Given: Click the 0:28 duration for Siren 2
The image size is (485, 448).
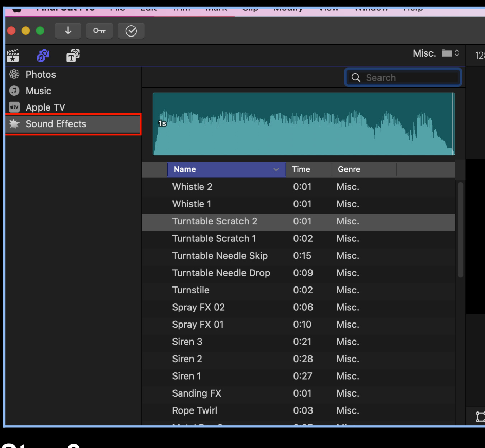Looking at the screenshot, I should pos(303,359).
